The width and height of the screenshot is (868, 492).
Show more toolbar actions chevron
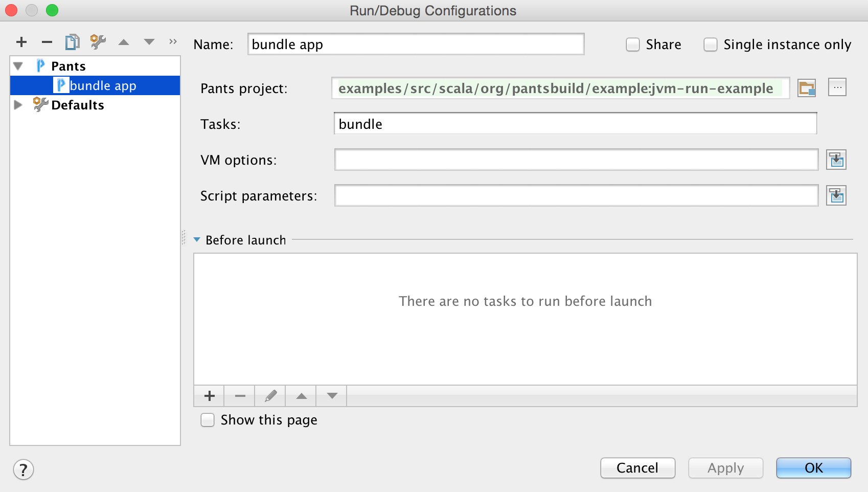coord(173,41)
